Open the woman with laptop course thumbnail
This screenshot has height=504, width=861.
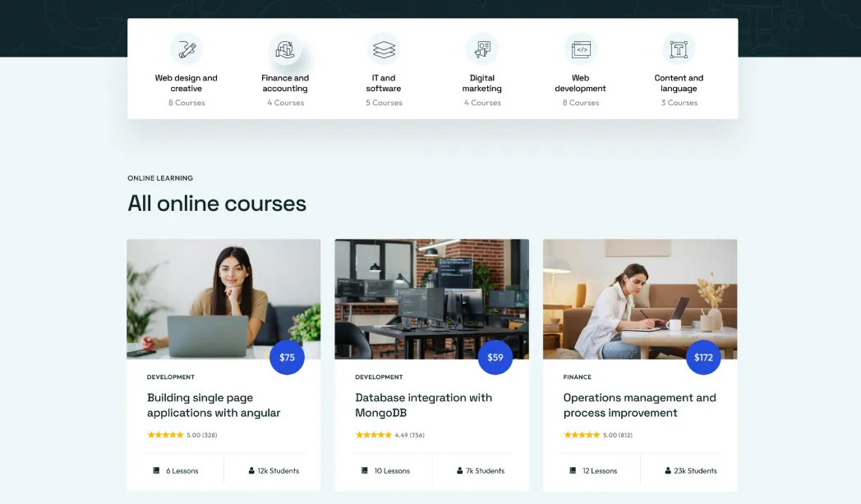(x=223, y=299)
